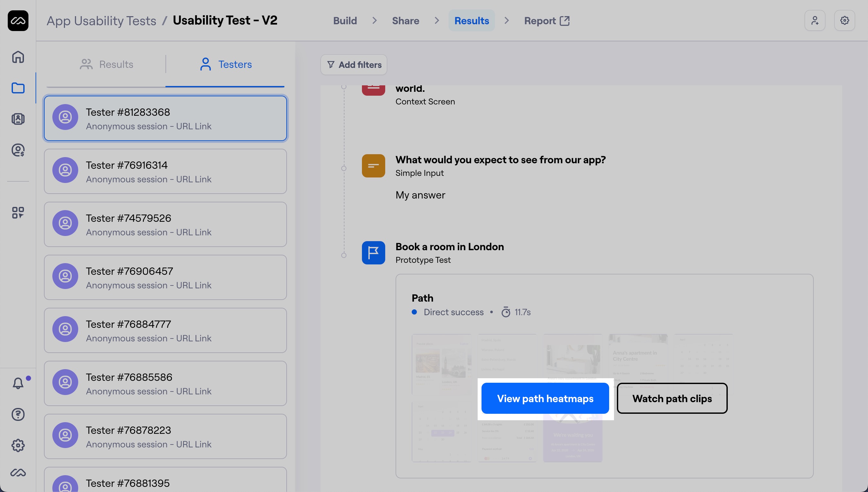This screenshot has width=868, height=492.
Task: Open the Report external link
Action: click(546, 21)
